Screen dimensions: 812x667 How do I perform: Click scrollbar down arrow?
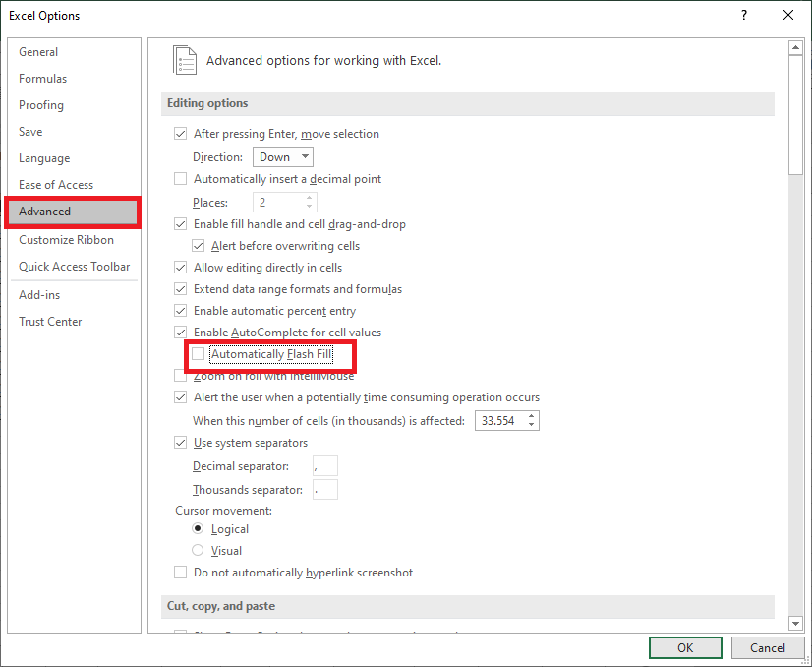pyautogui.click(x=795, y=623)
